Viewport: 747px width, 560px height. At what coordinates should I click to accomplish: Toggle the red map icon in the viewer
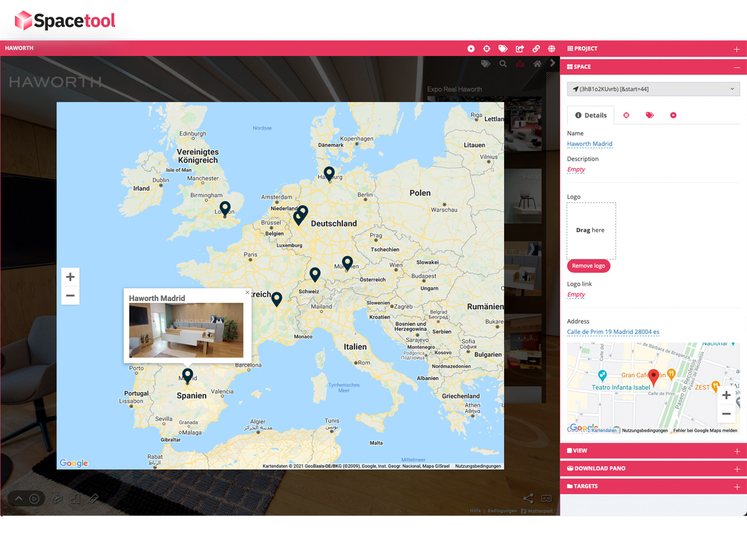(x=520, y=63)
